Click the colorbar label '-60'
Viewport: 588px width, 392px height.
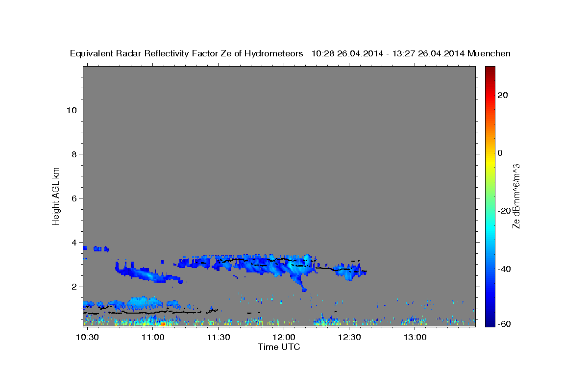(505, 324)
